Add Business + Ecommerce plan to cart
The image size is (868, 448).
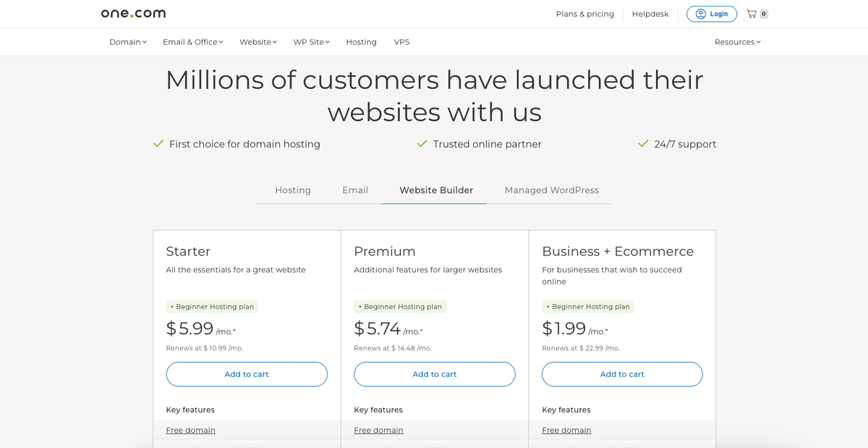pyautogui.click(x=622, y=374)
